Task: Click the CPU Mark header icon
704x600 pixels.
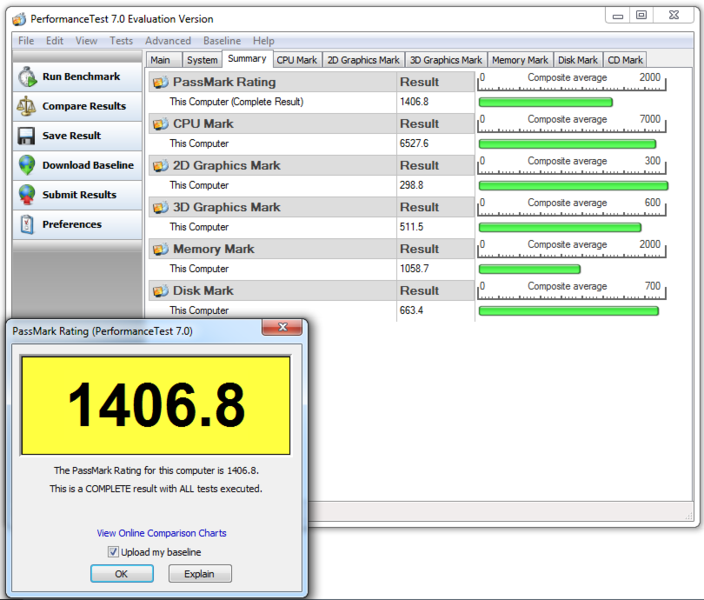Action: [x=160, y=124]
